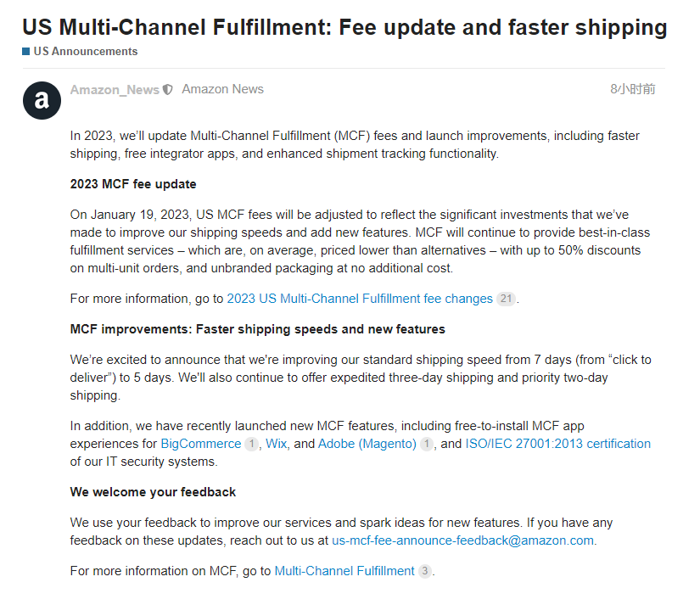The image size is (700, 599).
Task: Follow the BigCommerce link
Action: [200, 444]
